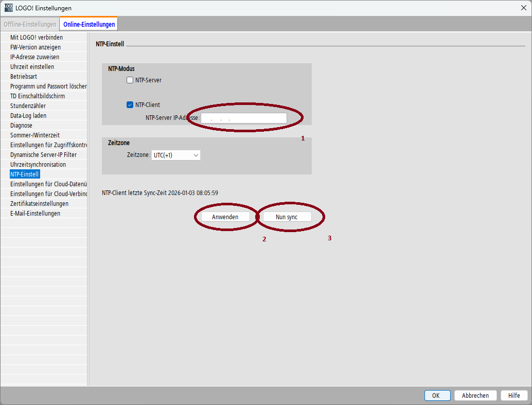Switch to Offline-Einstellungen tab
532x405 pixels.
pyautogui.click(x=30, y=24)
